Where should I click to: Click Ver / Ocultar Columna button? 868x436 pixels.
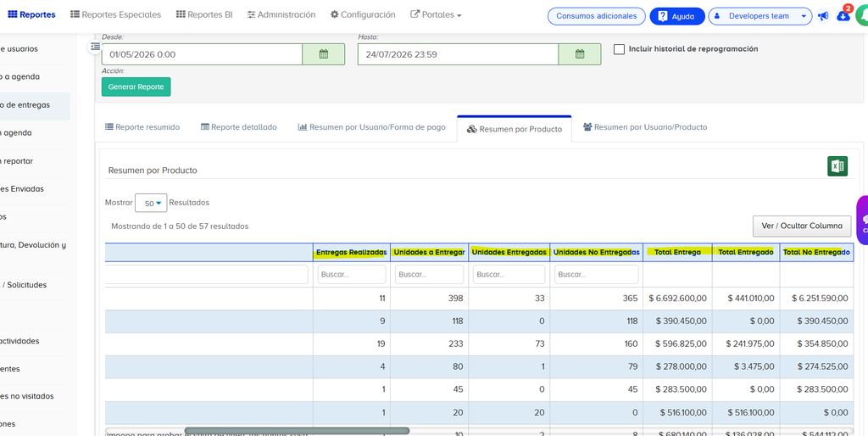[802, 226]
